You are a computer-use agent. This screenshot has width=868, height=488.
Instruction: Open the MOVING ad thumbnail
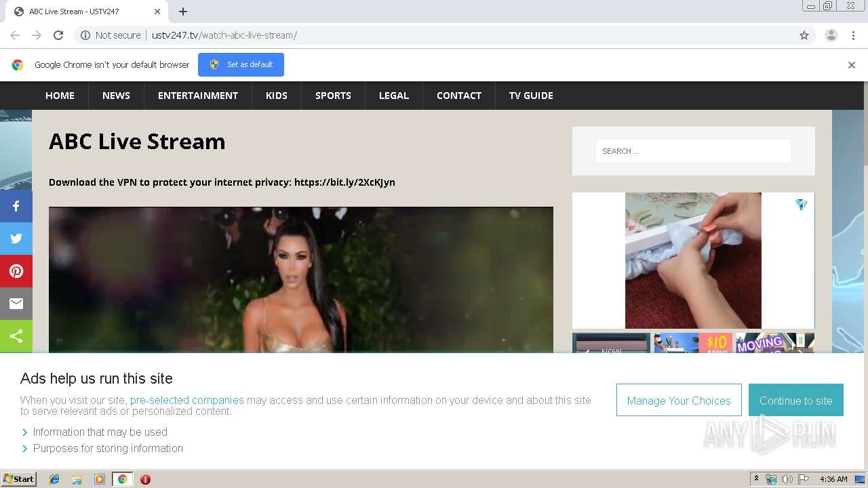click(x=775, y=343)
